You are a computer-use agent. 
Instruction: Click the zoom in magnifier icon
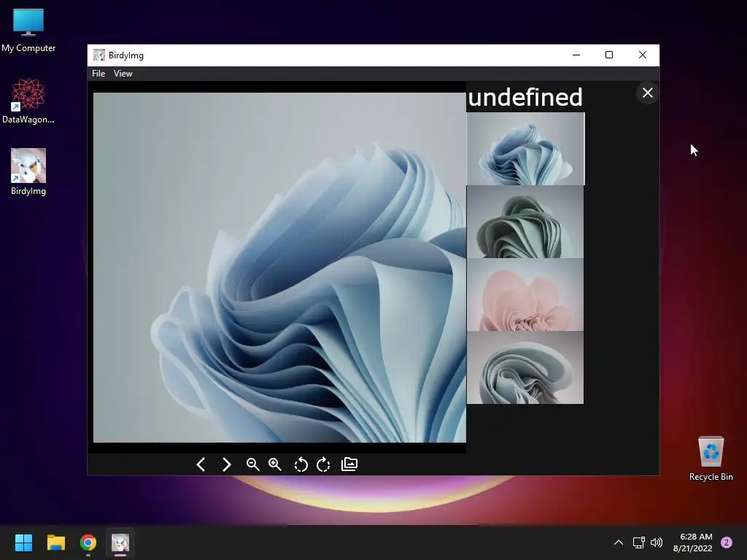(275, 464)
